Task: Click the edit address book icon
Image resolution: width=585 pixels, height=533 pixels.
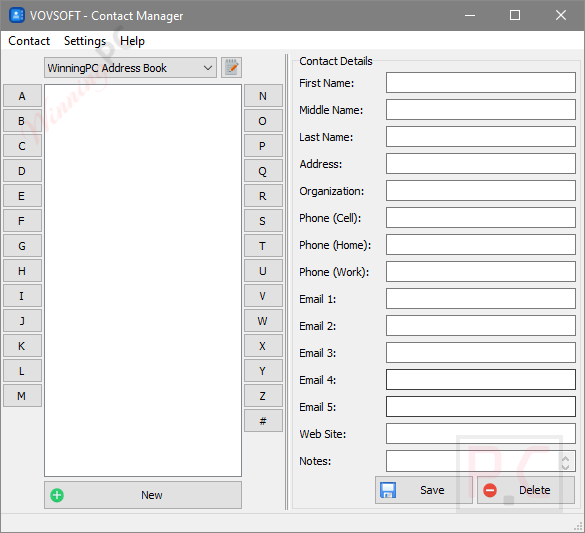Action: 231,68
